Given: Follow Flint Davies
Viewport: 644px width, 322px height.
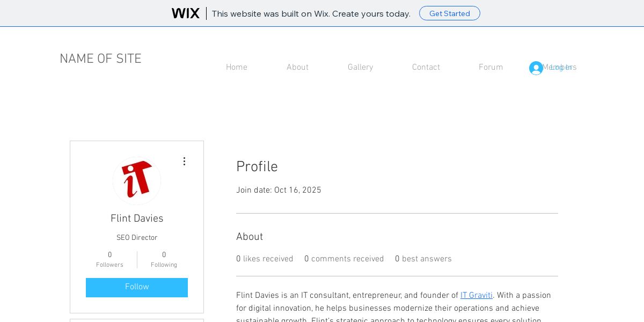Looking at the screenshot, I should click(x=137, y=287).
